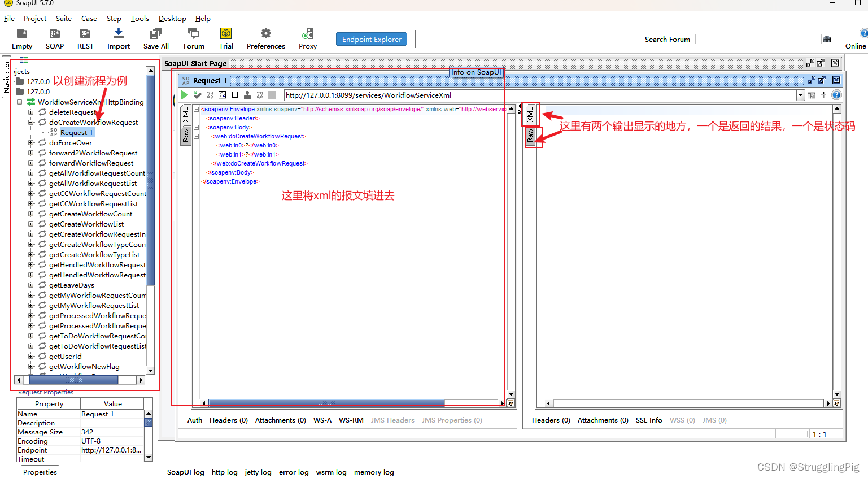The image size is (868, 478).
Task: Open the Desktop menu
Action: [x=172, y=18]
